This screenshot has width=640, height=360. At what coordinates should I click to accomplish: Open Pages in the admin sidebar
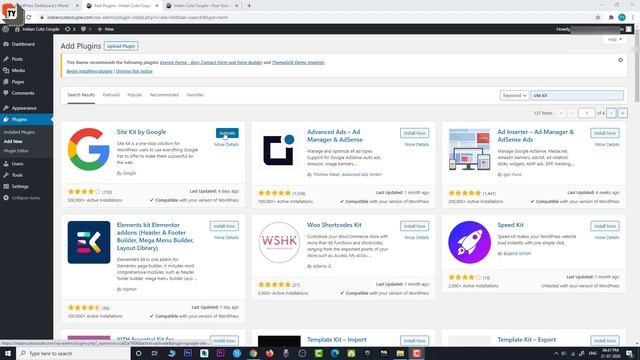pyautogui.click(x=18, y=82)
